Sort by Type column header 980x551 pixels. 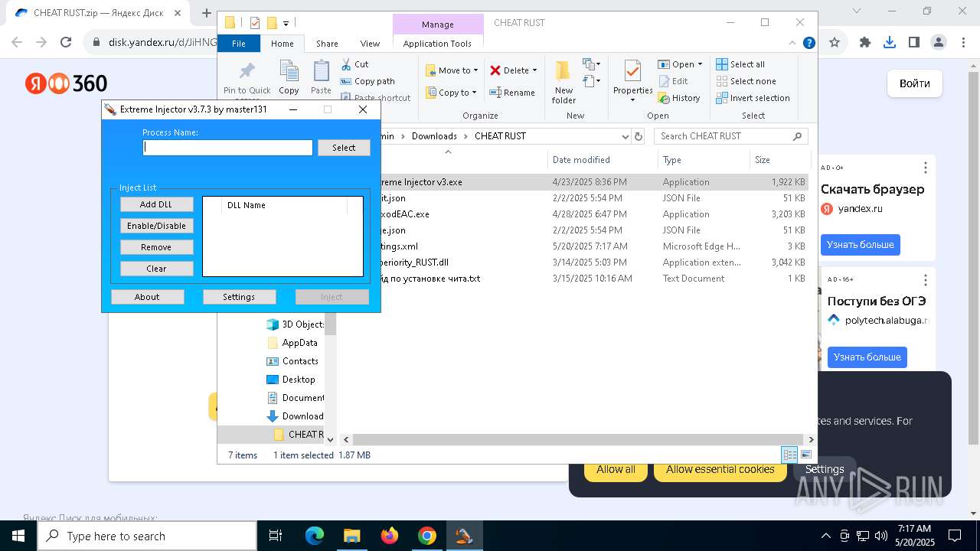pyautogui.click(x=704, y=160)
